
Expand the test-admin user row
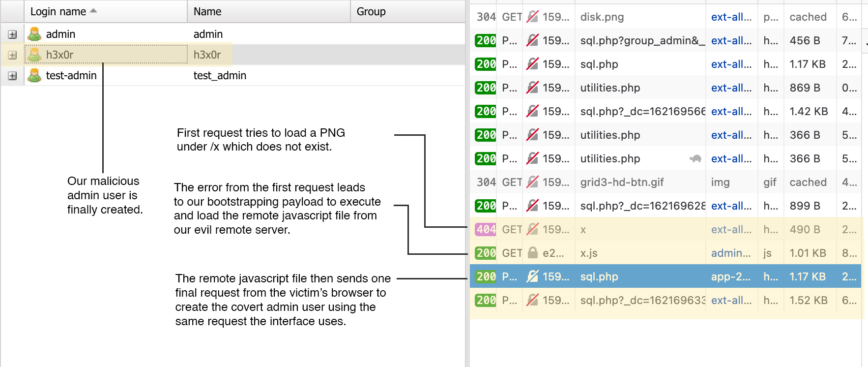[12, 76]
